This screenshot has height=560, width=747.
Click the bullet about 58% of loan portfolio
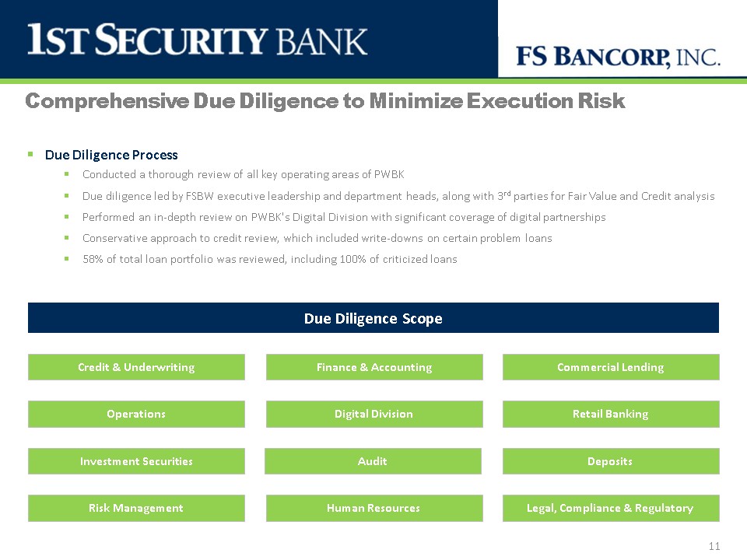coord(269,259)
